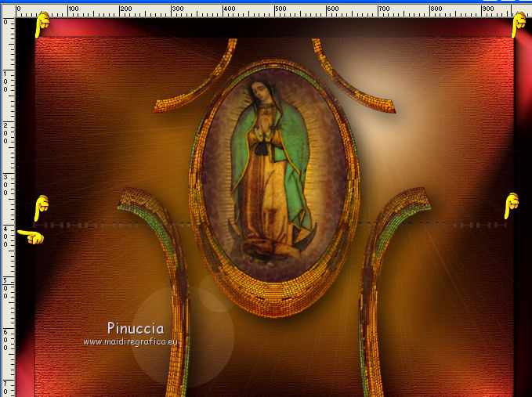Click the 800 mark on horizontal ruler
The height and width of the screenshot is (397, 532).
tap(436, 9)
